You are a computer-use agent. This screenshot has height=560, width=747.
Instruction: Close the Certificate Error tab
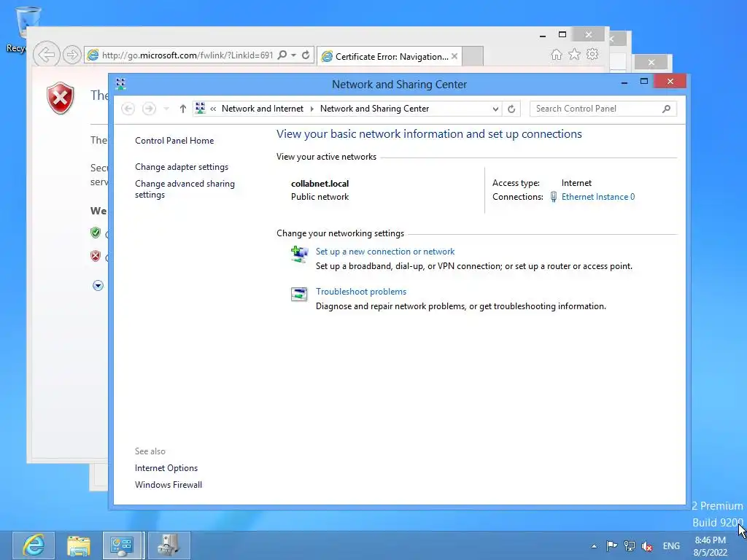[454, 56]
